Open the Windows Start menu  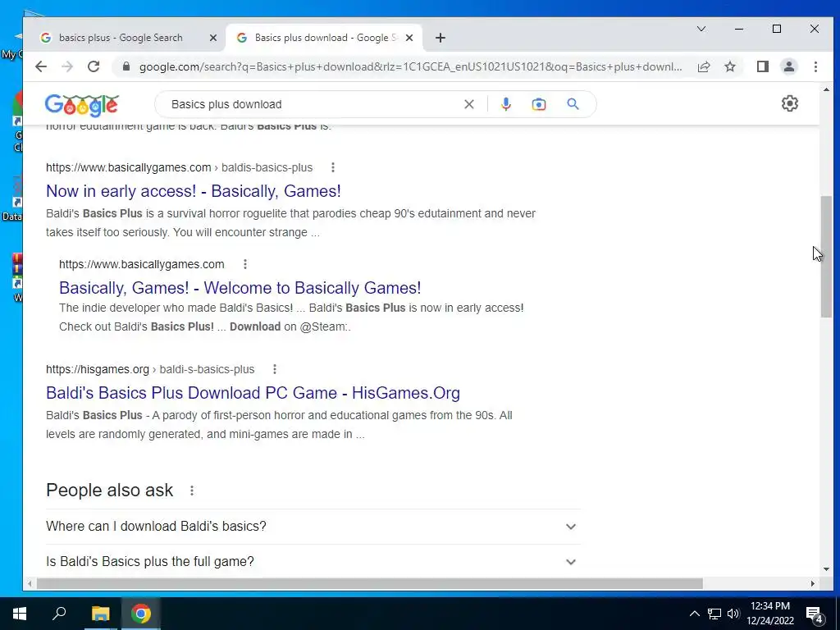[20, 614]
